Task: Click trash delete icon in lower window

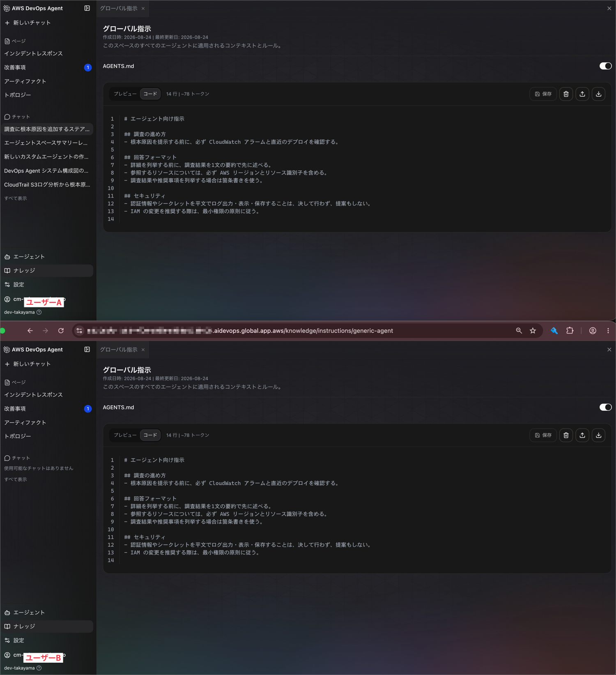Action: (566, 435)
